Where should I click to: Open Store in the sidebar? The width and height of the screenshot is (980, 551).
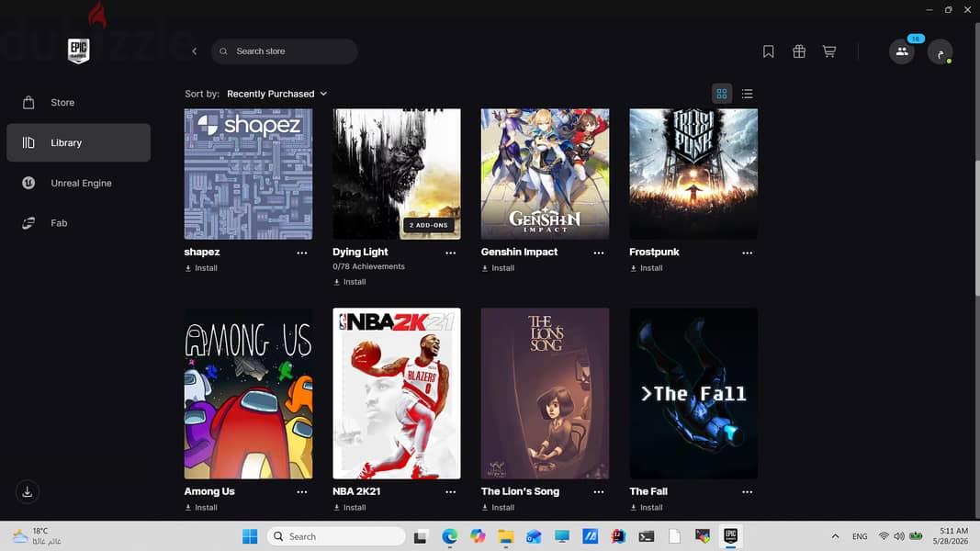(78, 103)
